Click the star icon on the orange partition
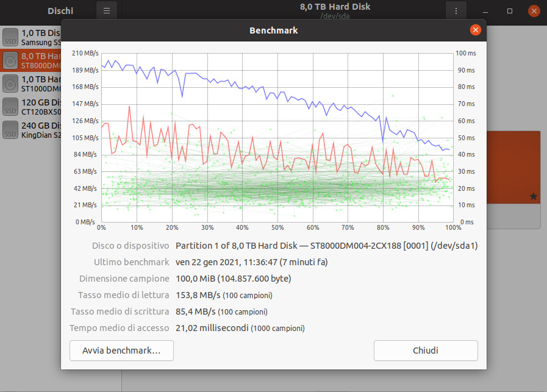 pos(534,196)
